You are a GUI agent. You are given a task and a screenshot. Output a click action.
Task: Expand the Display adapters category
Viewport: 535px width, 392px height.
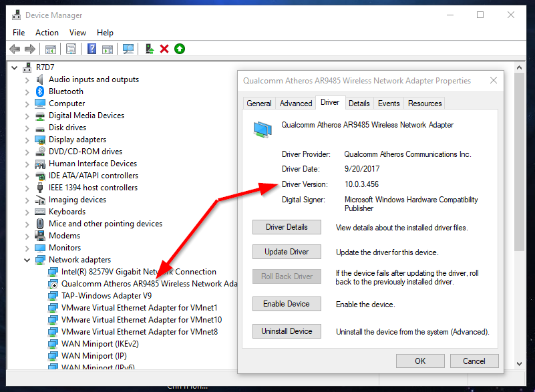click(x=27, y=140)
